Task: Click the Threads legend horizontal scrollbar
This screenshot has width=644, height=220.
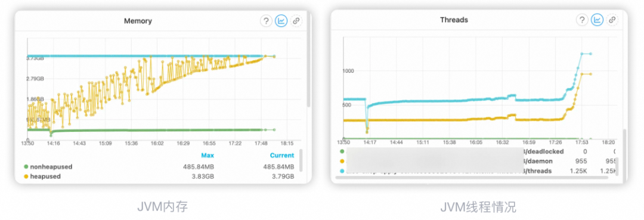Action: [x=472, y=178]
